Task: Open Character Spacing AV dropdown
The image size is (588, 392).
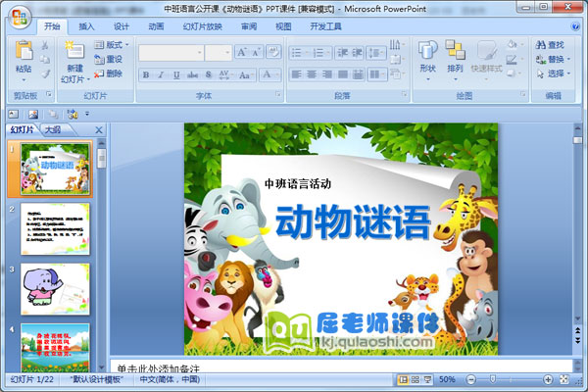Action: (x=225, y=74)
